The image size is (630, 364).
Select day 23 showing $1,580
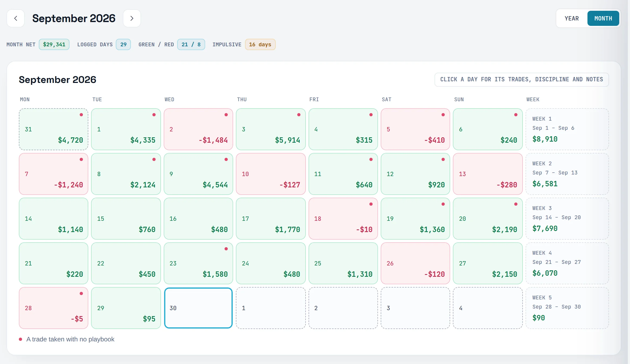coord(198,263)
